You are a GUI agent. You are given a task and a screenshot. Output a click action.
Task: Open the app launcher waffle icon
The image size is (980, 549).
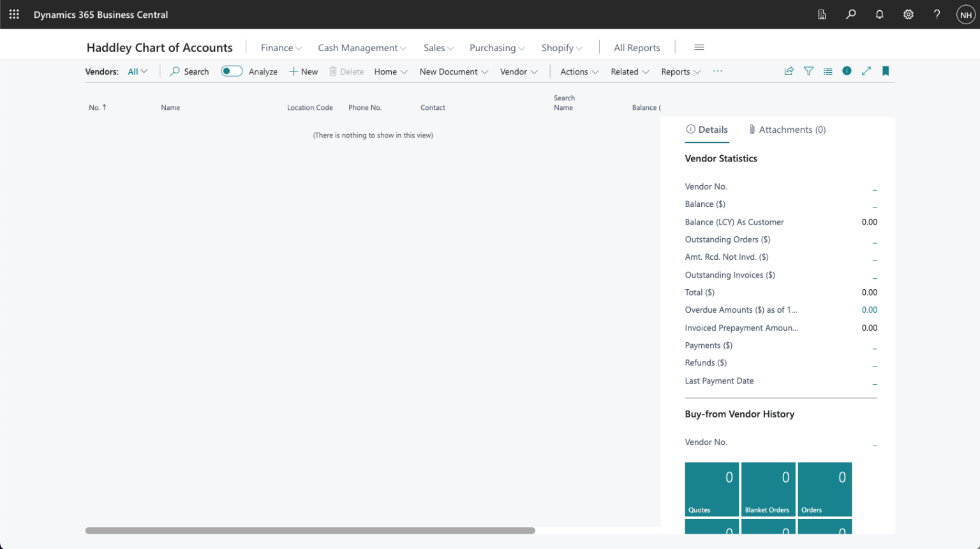14,14
